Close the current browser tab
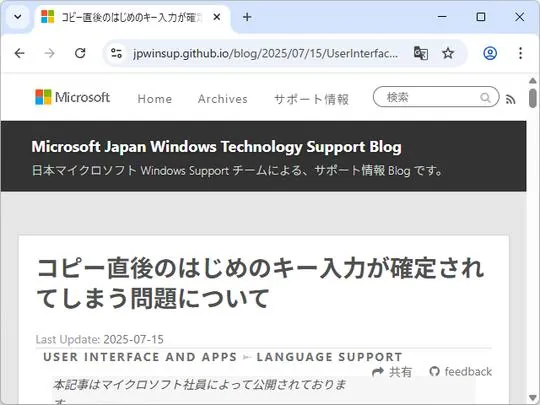This screenshot has width=540, height=405. click(217, 17)
